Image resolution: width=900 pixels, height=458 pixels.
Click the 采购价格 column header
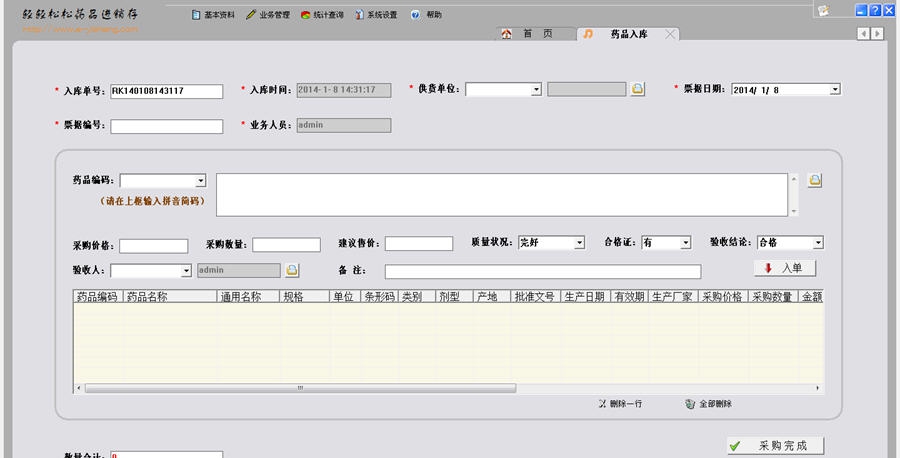723,297
